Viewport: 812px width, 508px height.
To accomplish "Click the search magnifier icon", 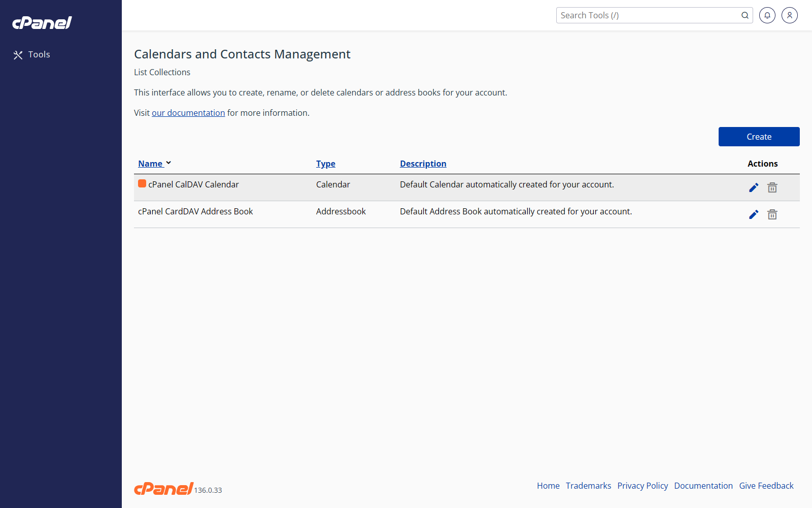I will [745, 15].
